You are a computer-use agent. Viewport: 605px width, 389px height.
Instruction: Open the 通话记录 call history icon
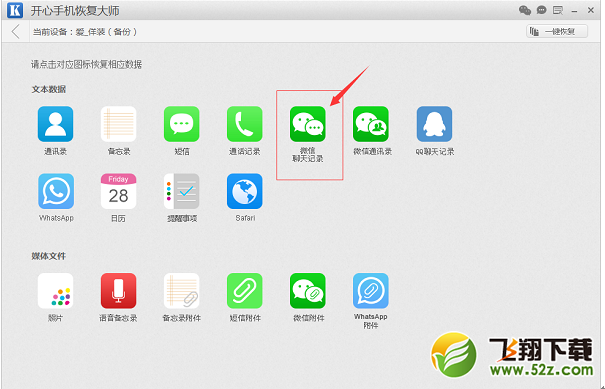(245, 124)
